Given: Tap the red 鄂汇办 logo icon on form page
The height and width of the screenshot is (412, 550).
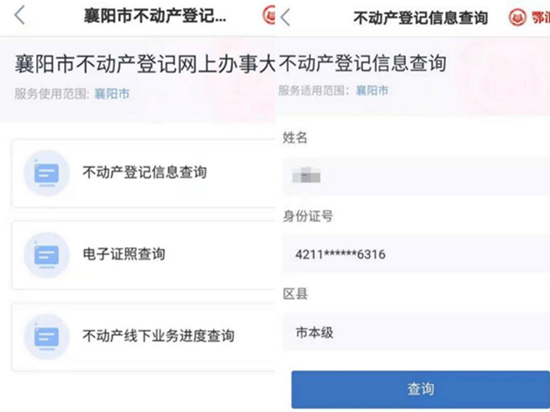Looking at the screenshot, I should coord(517,17).
